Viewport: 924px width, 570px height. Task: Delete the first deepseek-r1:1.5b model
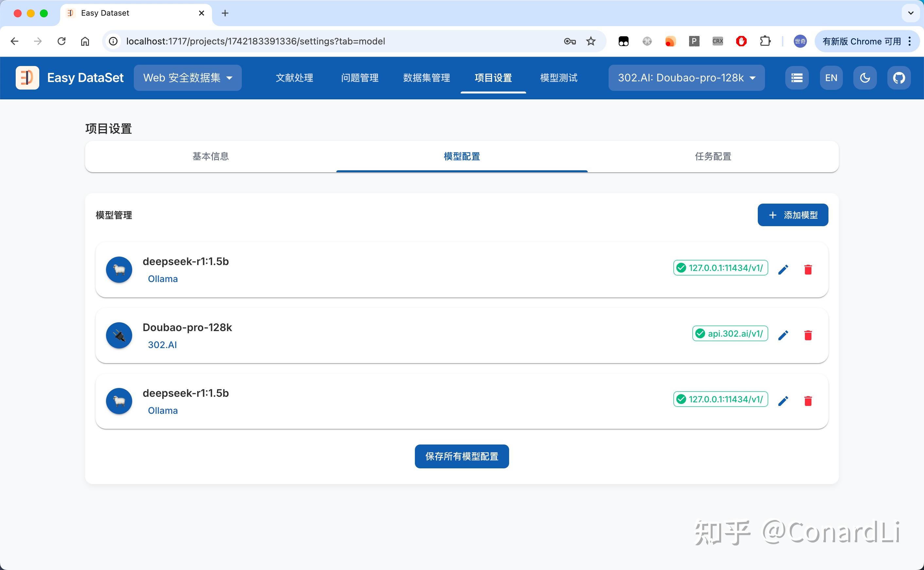(x=808, y=269)
